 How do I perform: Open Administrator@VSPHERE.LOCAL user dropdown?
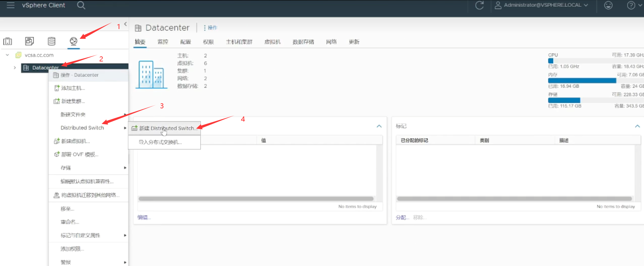coord(541,5)
